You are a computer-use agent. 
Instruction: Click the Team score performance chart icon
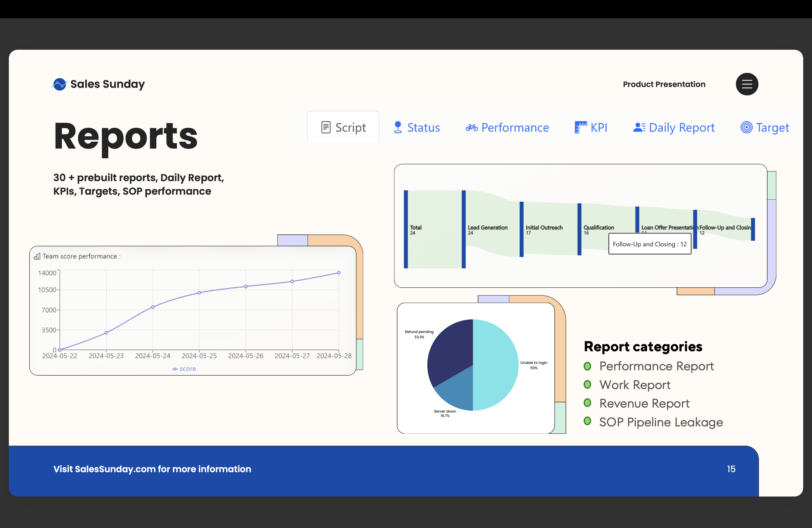pos(37,256)
